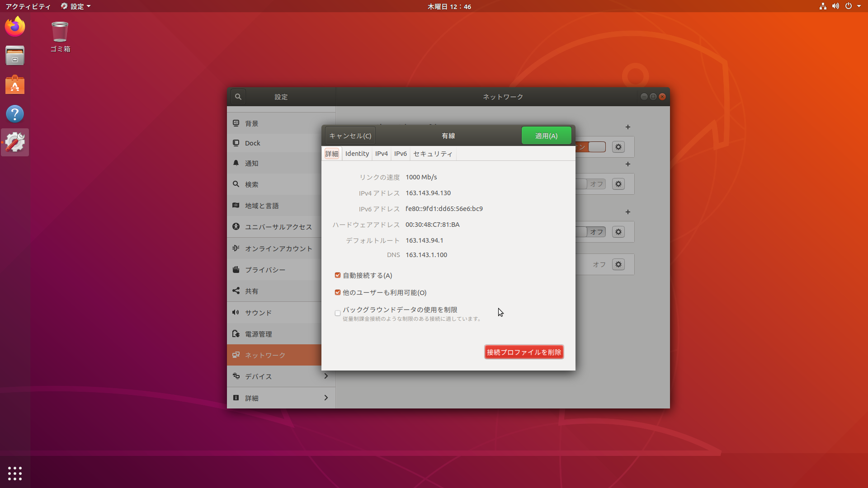Click the ネットワーク sidebar icon

[236, 355]
